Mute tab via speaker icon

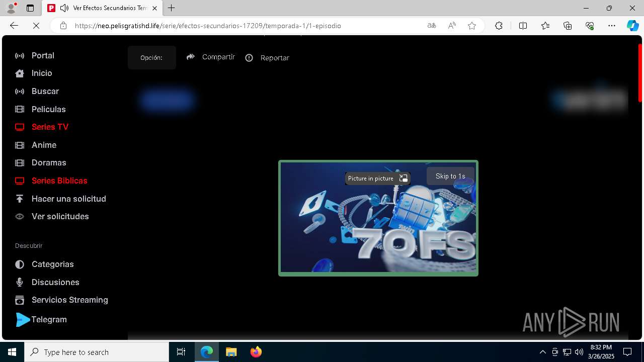tap(64, 8)
